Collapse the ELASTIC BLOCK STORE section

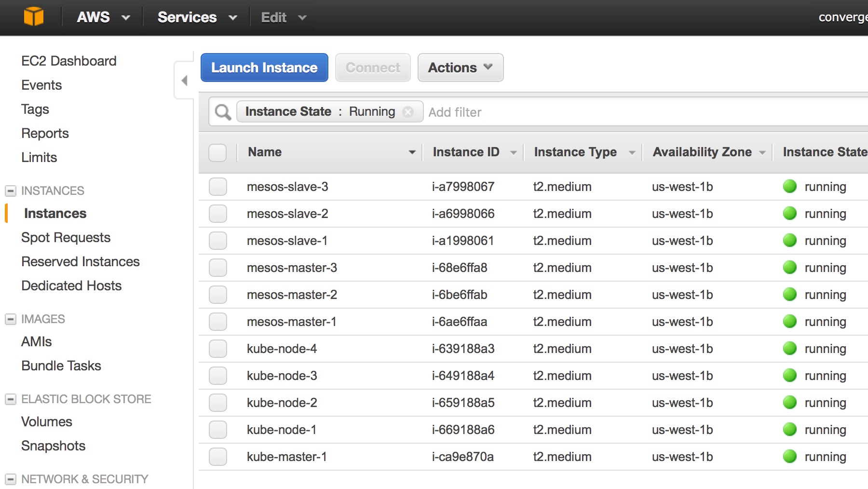click(11, 399)
